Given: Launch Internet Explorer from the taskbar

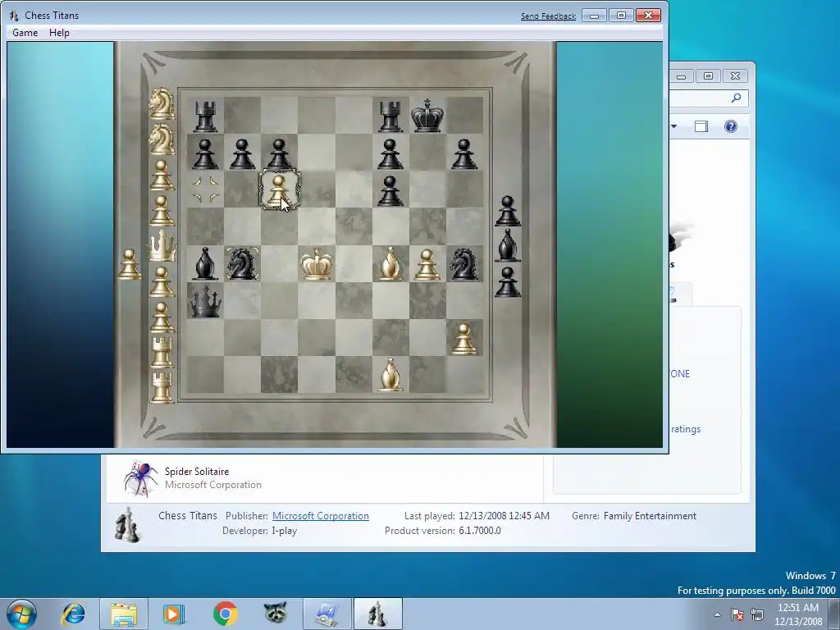Looking at the screenshot, I should pos(73,614).
